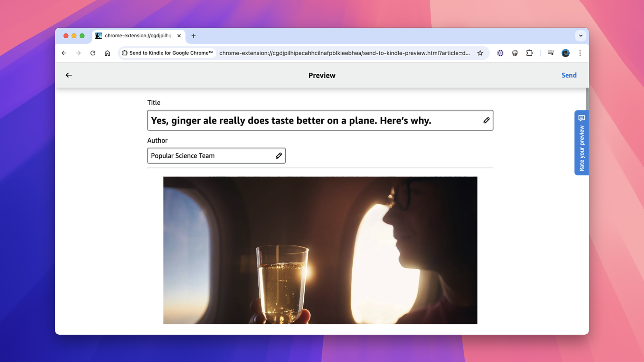The width and height of the screenshot is (644, 362).
Task: Open the media controls icon
Action: (551, 53)
